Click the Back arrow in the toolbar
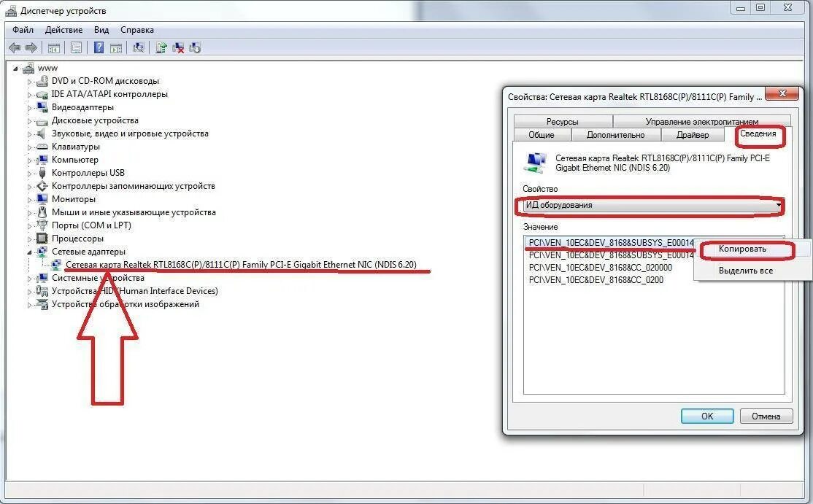The width and height of the screenshot is (813, 504). (x=15, y=48)
